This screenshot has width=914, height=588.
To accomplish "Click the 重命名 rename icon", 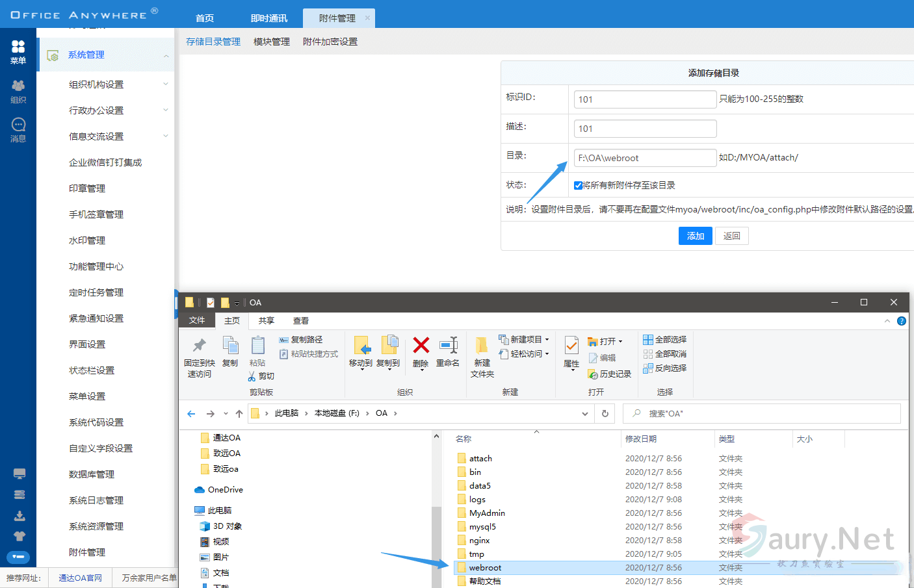I will coord(448,346).
